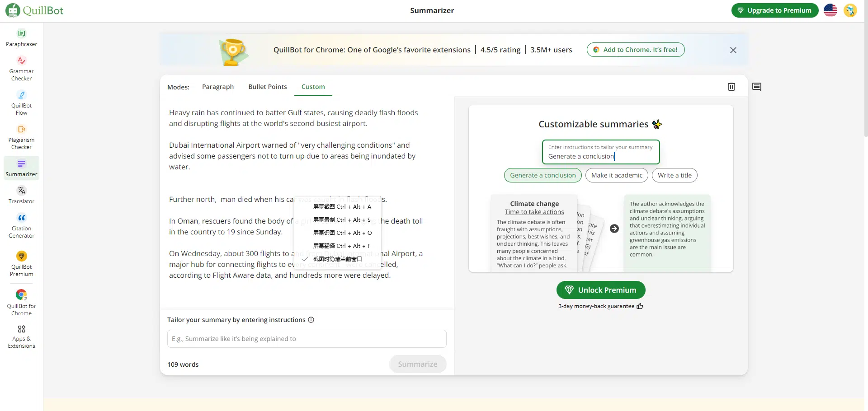Click the green example summary card
This screenshot has height=411, width=868.
(x=667, y=234)
